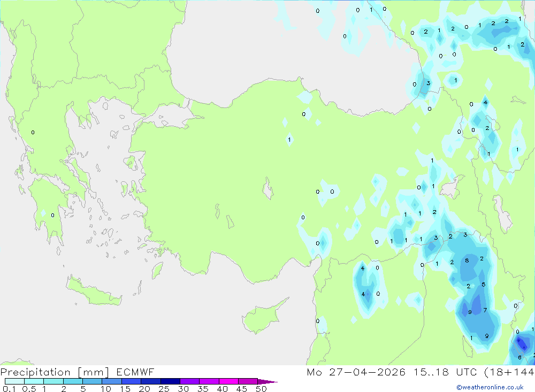This screenshot has width=535, height=392.
Task: Click the '0.1' legend scale label
Action: click(9, 389)
